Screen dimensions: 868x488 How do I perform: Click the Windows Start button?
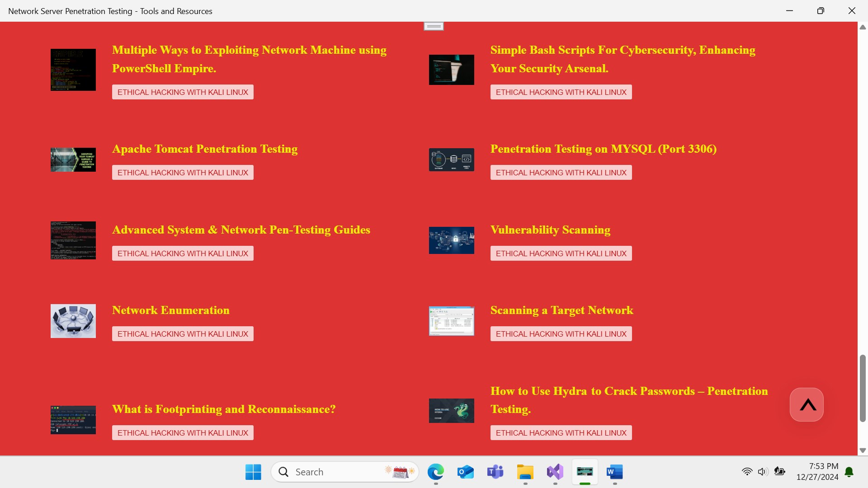click(253, 472)
